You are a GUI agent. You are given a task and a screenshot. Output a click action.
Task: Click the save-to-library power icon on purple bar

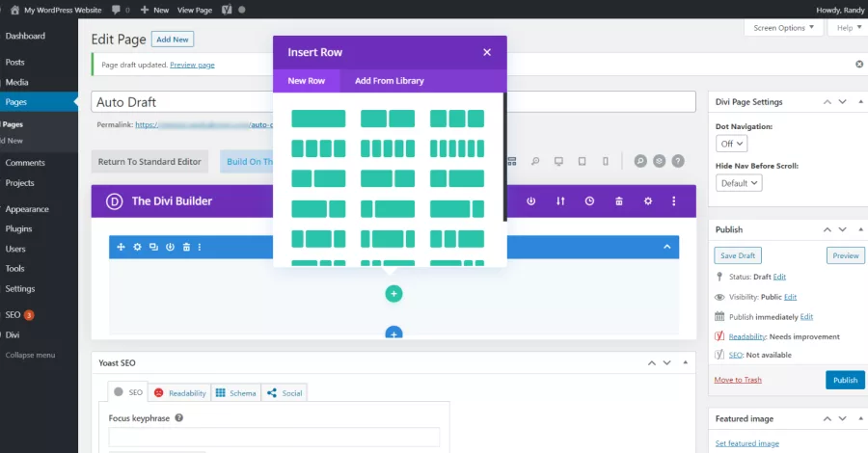coord(530,200)
